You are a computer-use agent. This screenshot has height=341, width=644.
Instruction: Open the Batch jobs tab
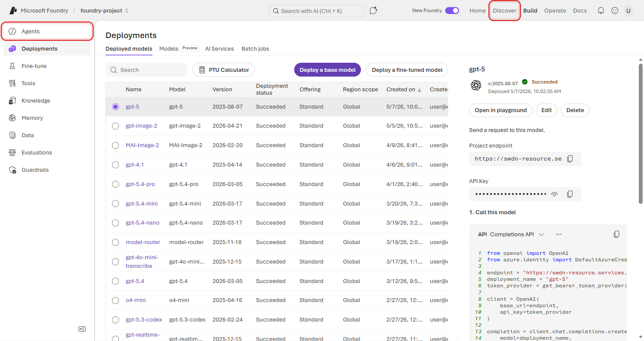[255, 49]
